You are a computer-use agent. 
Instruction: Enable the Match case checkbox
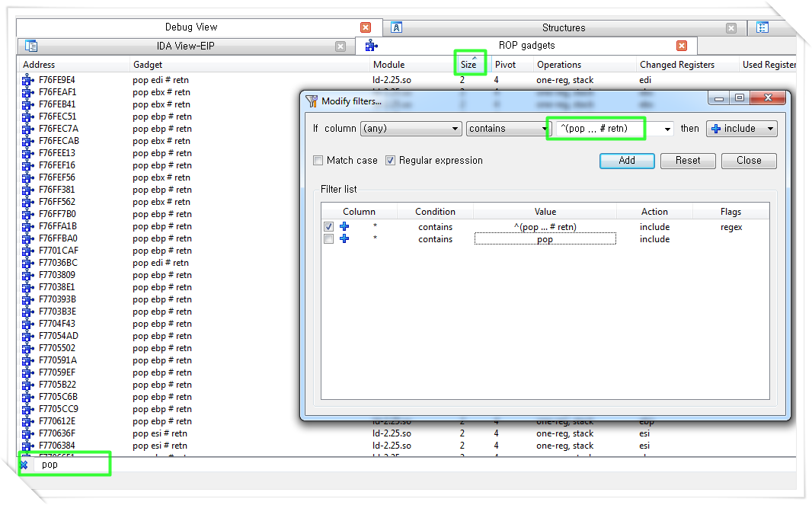click(x=318, y=160)
